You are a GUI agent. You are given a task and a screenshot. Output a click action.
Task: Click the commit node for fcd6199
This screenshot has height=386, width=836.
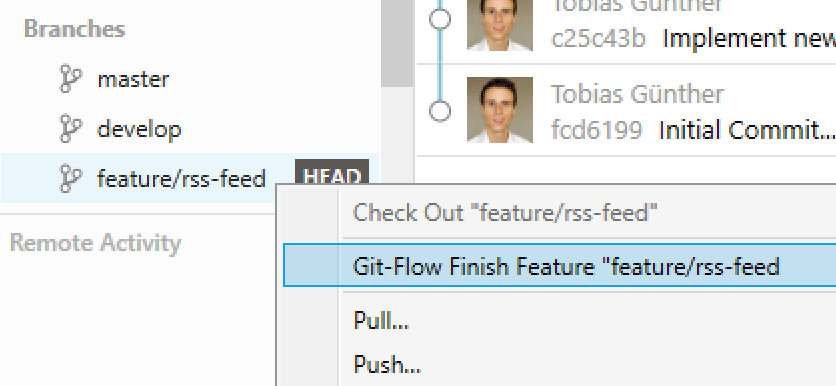click(x=440, y=111)
